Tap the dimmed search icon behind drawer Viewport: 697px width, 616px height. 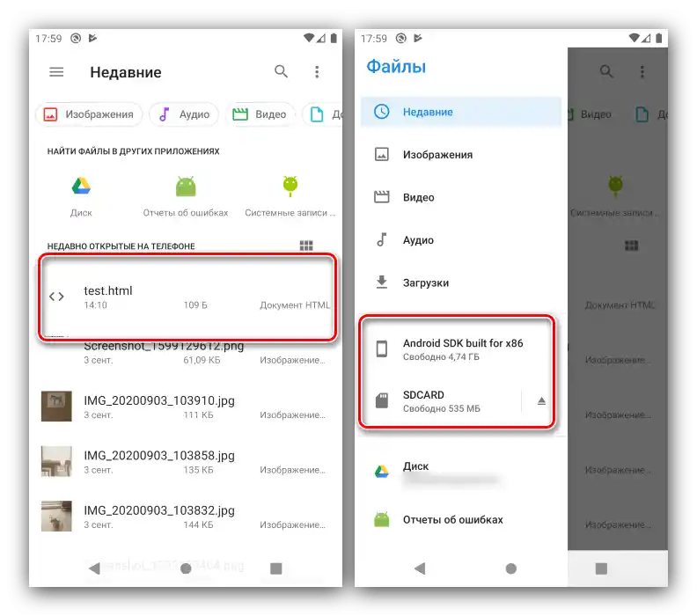pyautogui.click(x=606, y=71)
